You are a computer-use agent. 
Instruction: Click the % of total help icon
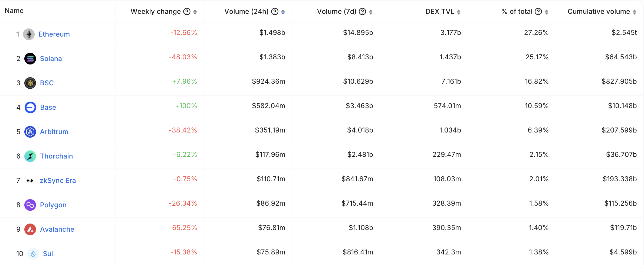point(538,11)
